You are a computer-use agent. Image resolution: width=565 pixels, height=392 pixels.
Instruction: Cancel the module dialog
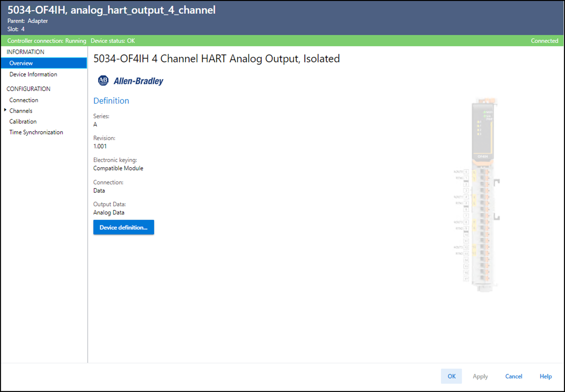click(514, 377)
